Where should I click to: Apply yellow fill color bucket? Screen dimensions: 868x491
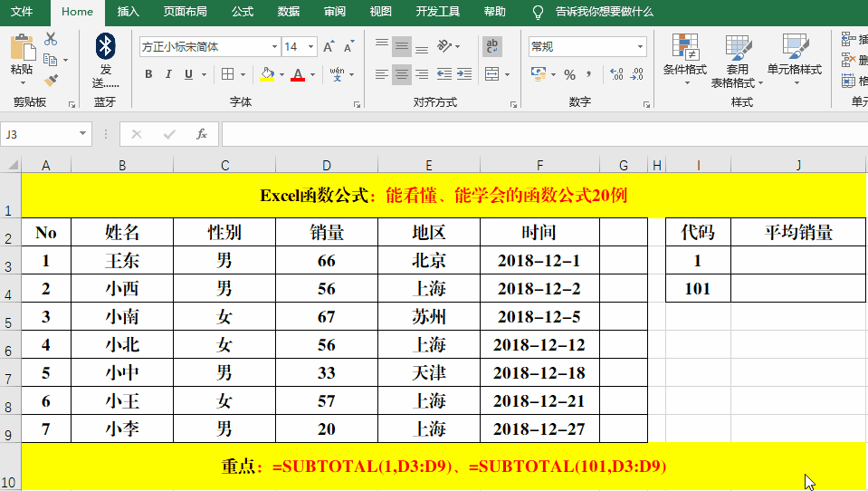pyautogui.click(x=267, y=74)
